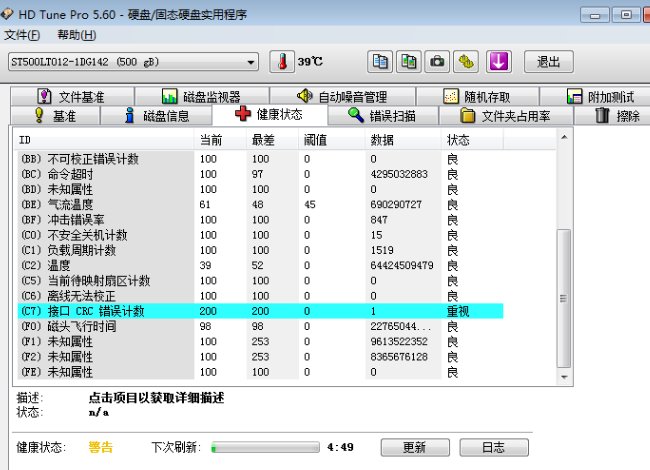Switch to the 基准 tab
The width and height of the screenshot is (650, 470).
[x=55, y=116]
